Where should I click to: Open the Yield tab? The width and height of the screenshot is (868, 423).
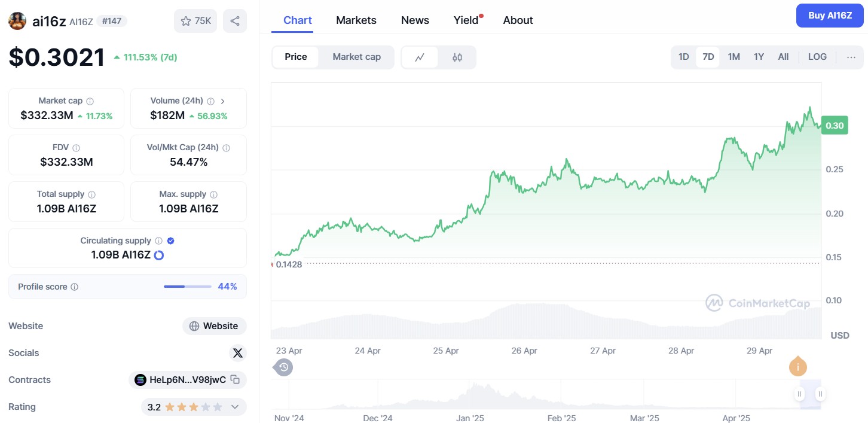(x=466, y=20)
